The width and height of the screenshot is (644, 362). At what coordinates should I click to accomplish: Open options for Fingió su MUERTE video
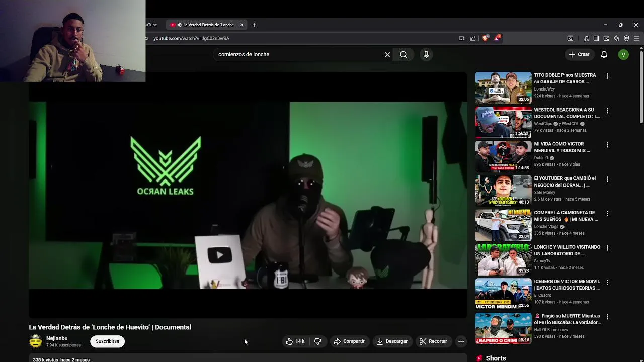607,317
